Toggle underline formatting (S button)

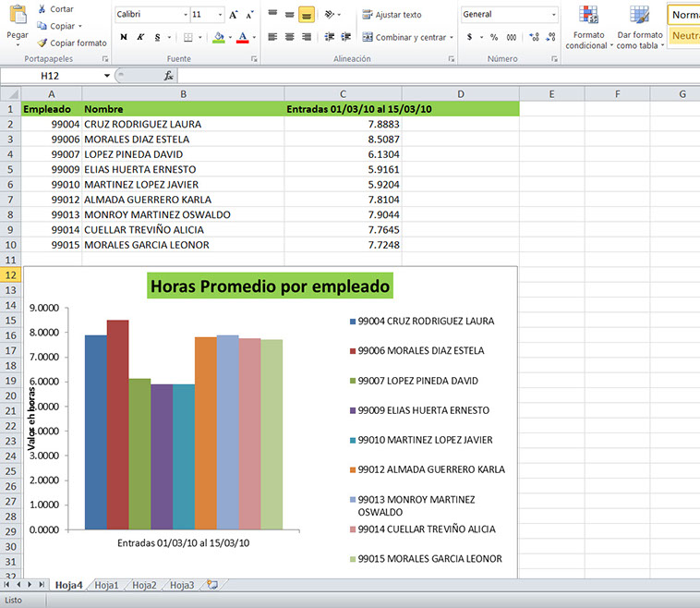pyautogui.click(x=157, y=38)
